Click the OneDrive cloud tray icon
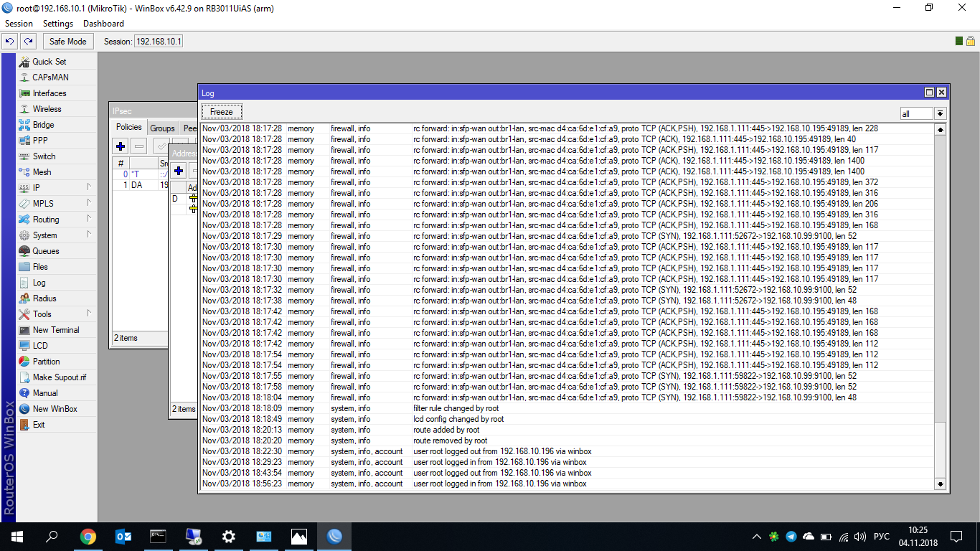The height and width of the screenshot is (551, 980). tap(809, 537)
